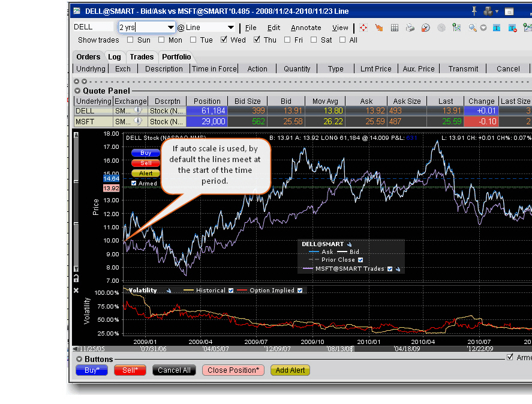Click the remove text annotation icon
This screenshot has height=404, width=532.
(x=512, y=28)
